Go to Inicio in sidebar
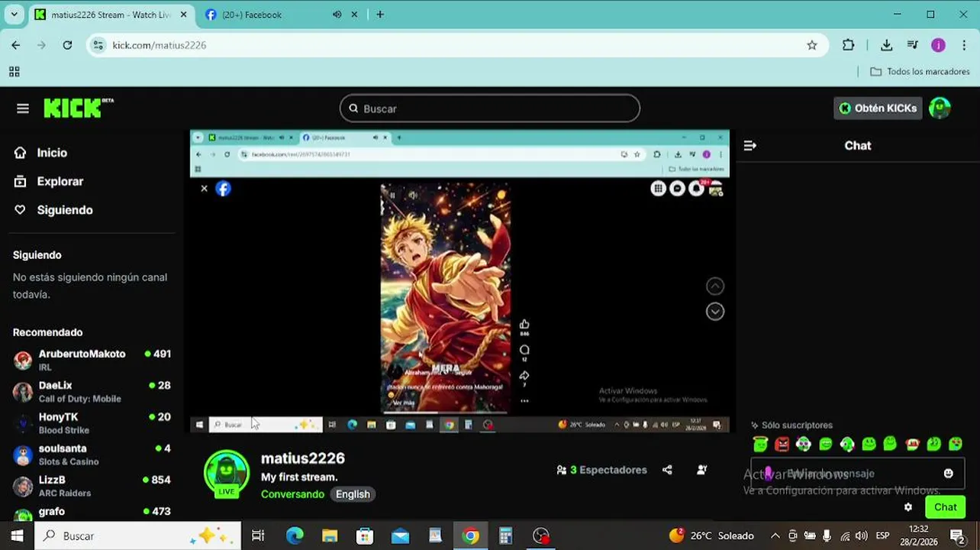Image resolution: width=980 pixels, height=550 pixels. pyautogui.click(x=41, y=153)
